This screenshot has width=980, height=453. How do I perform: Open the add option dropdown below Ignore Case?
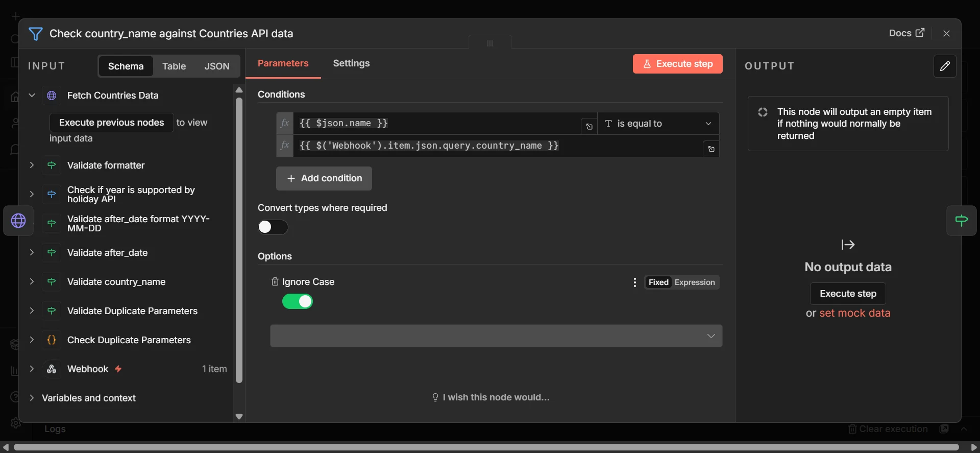click(x=496, y=336)
